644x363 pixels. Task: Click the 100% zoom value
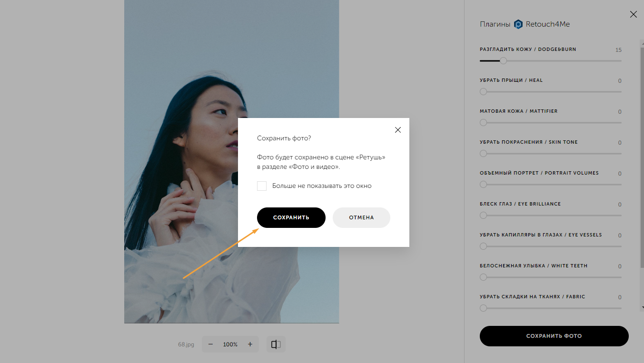coord(230,344)
